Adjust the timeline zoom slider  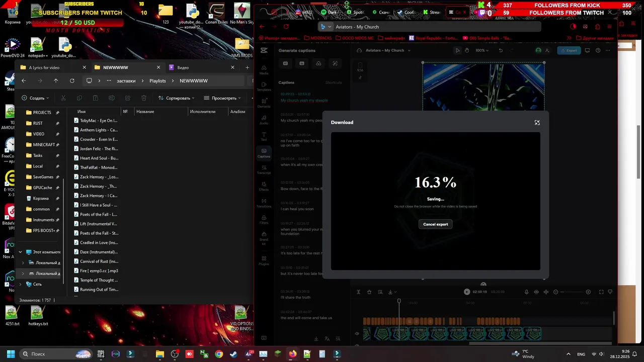coord(572,292)
